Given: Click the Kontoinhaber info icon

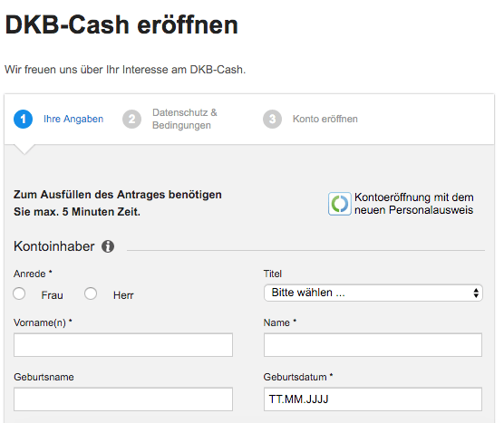Looking at the screenshot, I should click(x=108, y=246).
